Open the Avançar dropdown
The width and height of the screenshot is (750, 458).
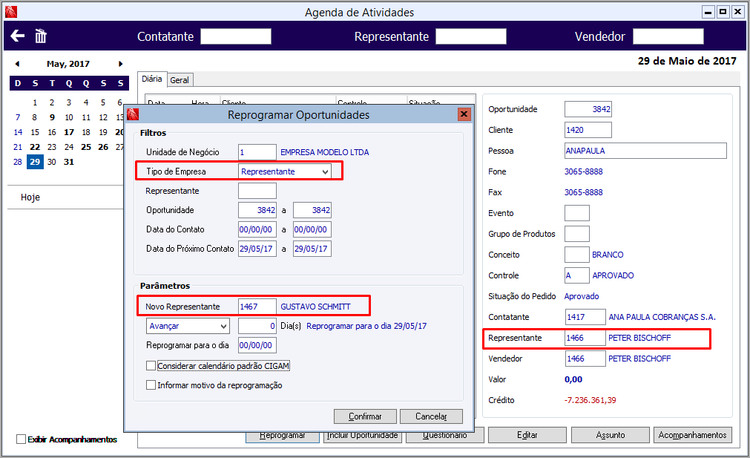188,326
